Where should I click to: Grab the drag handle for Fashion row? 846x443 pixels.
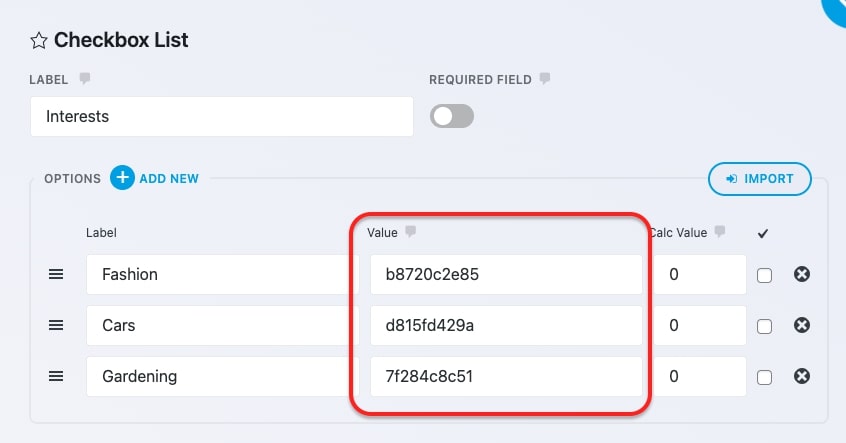[x=56, y=274]
